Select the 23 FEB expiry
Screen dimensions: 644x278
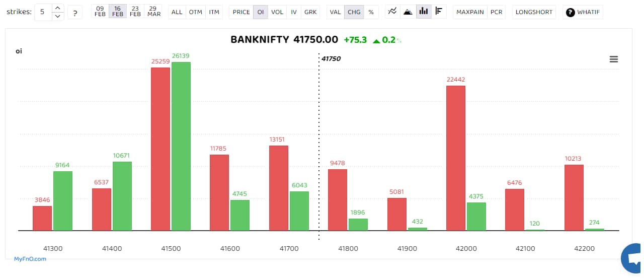pos(135,12)
